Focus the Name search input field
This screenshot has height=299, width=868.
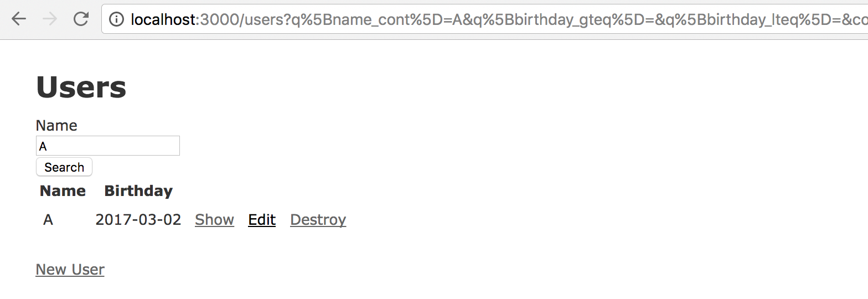[108, 146]
